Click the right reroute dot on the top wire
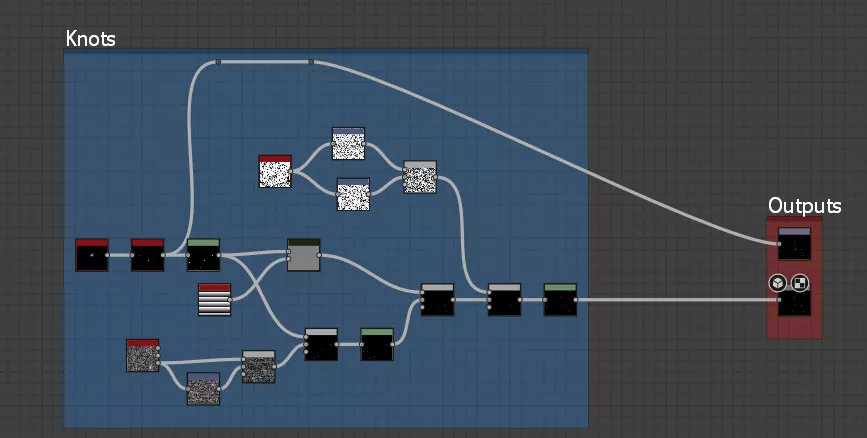The width and height of the screenshot is (867, 438). pos(311,62)
